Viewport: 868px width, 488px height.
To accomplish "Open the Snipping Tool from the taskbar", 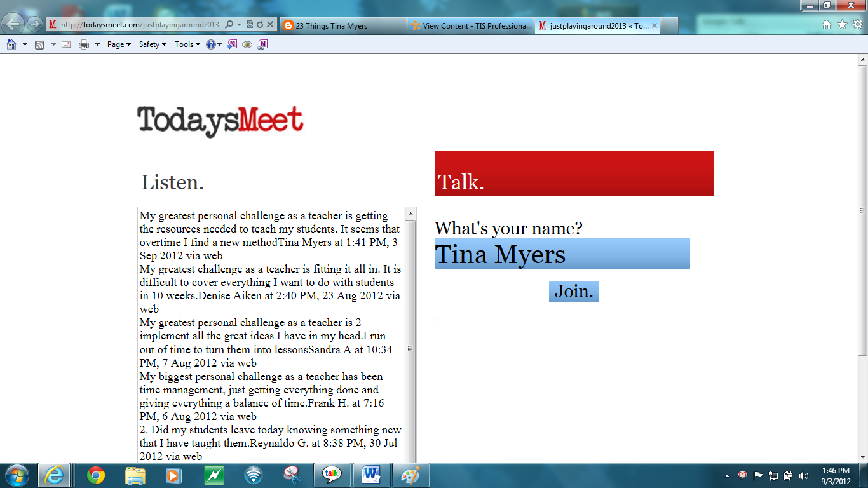I will 292,475.
